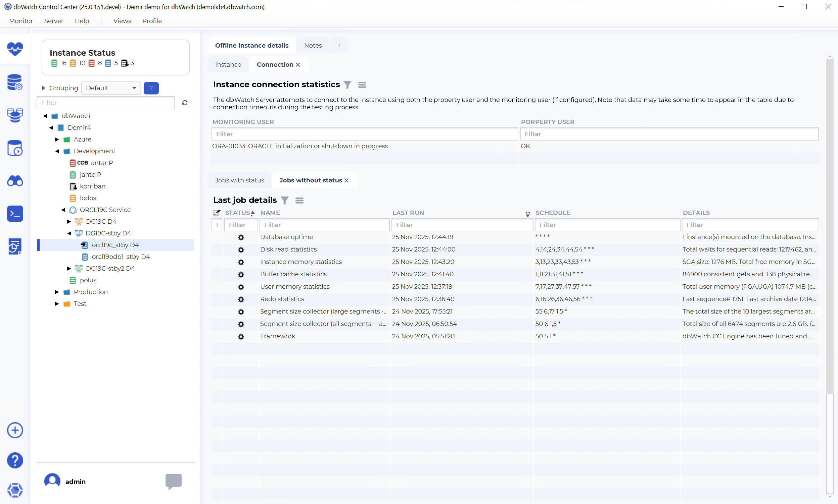Click gear status icon for Database uptime
838x504 pixels.
[x=241, y=237]
